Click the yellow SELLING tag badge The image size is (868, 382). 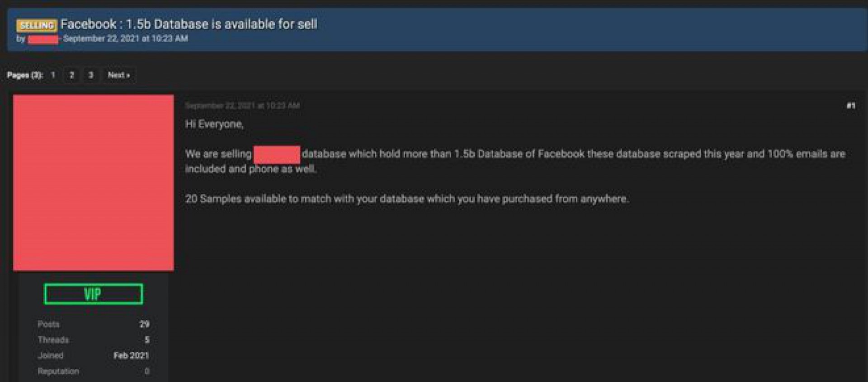(x=36, y=25)
